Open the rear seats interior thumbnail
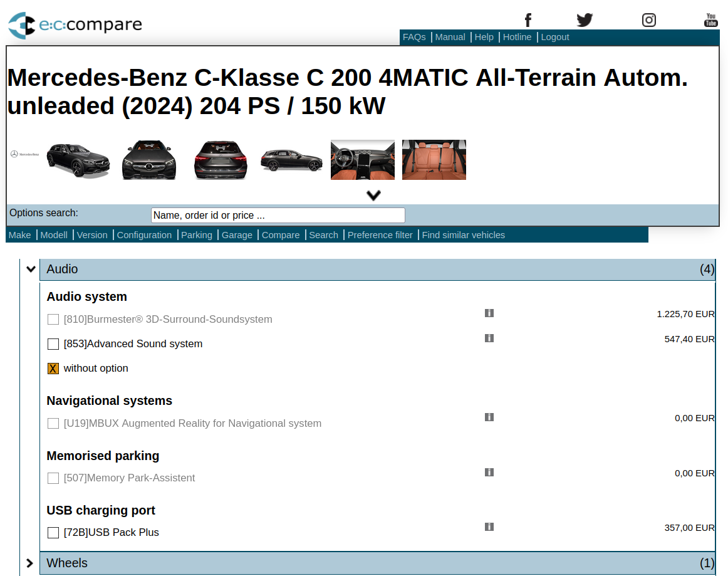This screenshot has height=576, width=728. 434,160
